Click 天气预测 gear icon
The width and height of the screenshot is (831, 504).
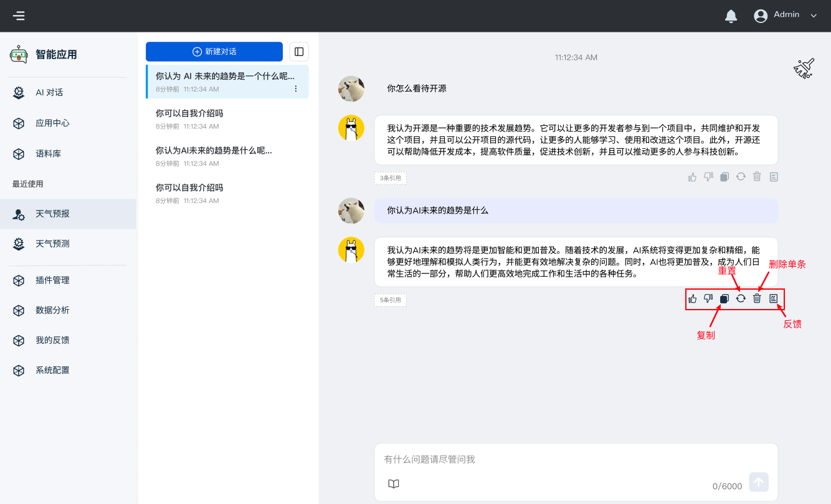(19, 244)
